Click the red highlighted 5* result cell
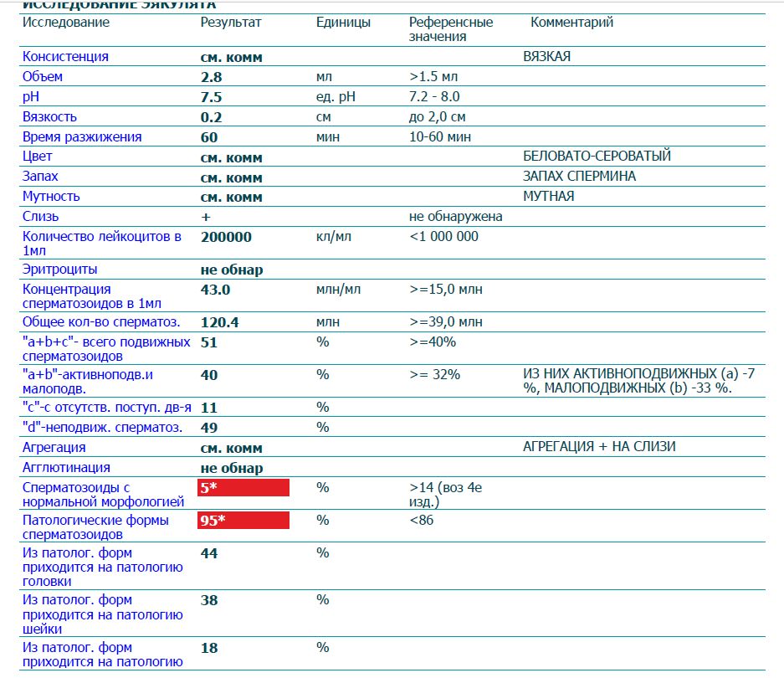The image size is (784, 678). (x=243, y=488)
